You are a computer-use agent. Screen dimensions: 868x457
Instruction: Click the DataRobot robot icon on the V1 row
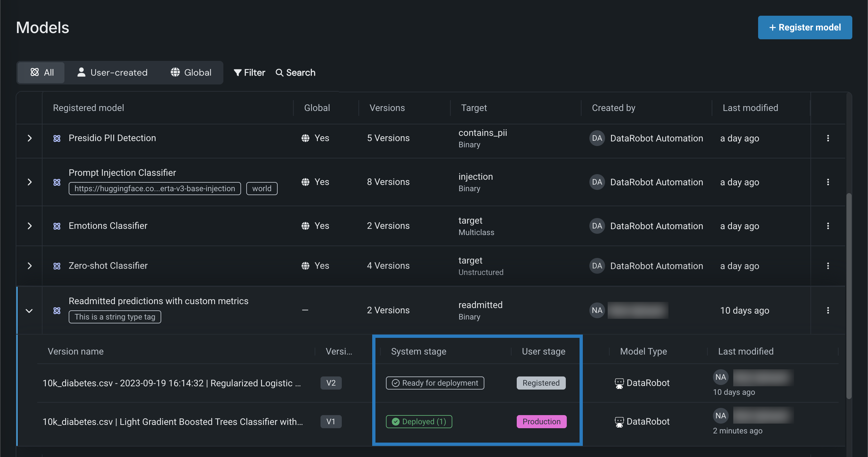619,422
